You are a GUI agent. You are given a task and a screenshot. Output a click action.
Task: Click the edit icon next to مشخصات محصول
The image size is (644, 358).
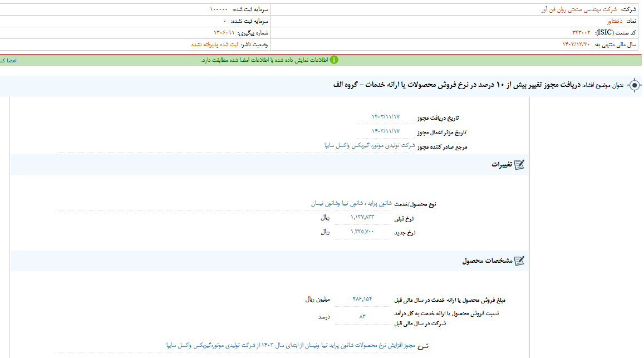point(519,261)
